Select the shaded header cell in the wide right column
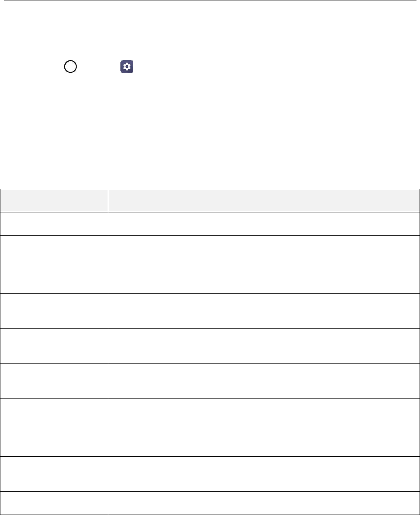The height and width of the screenshot is (515, 420). tap(264, 201)
